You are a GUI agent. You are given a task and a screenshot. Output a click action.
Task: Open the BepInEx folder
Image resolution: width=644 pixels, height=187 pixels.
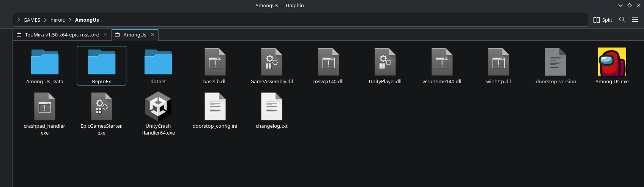point(101,62)
